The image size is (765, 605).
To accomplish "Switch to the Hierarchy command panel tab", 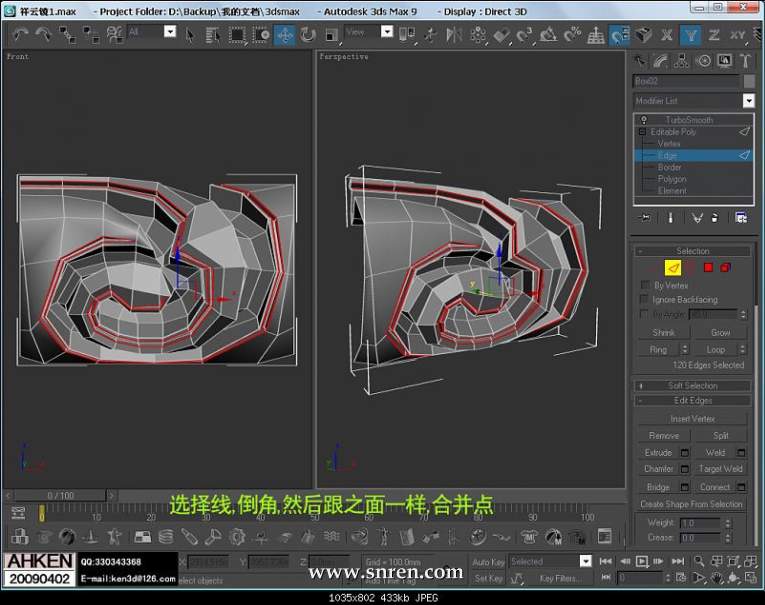I will click(681, 61).
